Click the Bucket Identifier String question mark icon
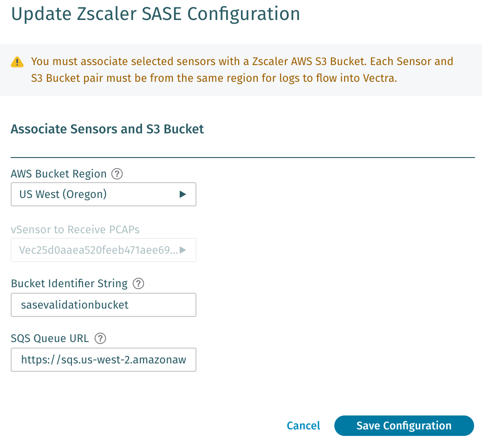Screen dimensions: 482x448 138,283
